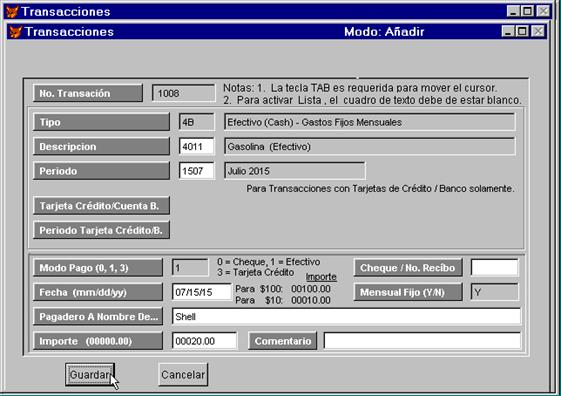The height and width of the screenshot is (396, 561).
Task: Click the Periodo label button
Action: pyautogui.click(x=101, y=171)
